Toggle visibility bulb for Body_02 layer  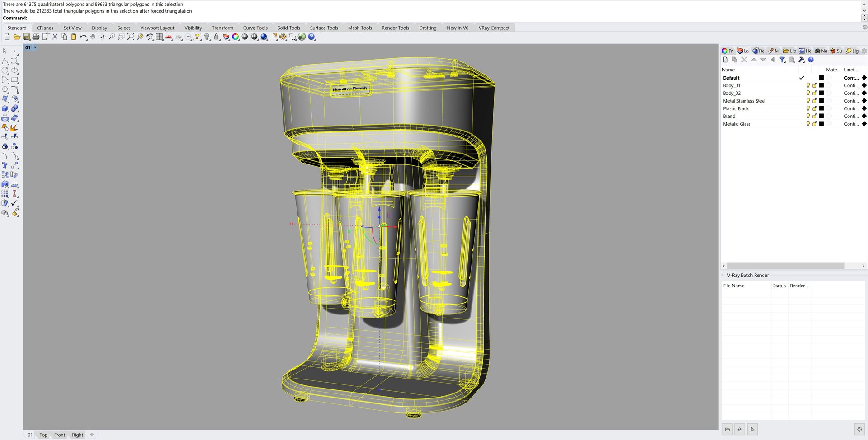tap(808, 93)
